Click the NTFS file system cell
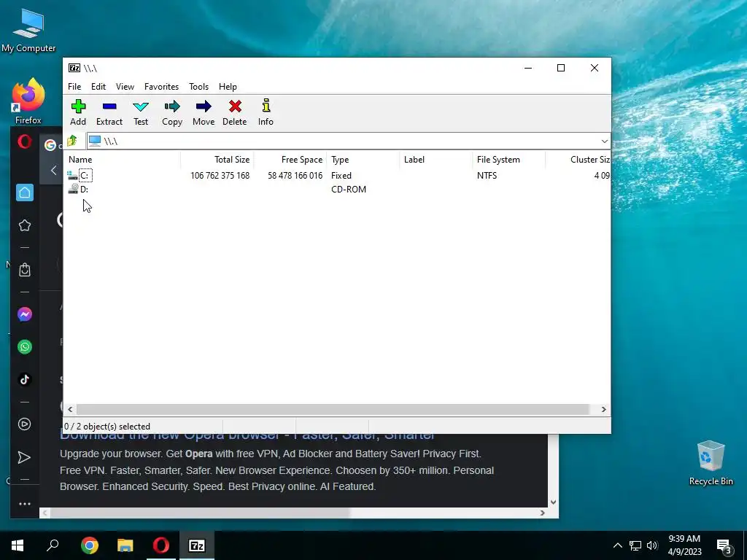747x560 pixels. pos(487,176)
